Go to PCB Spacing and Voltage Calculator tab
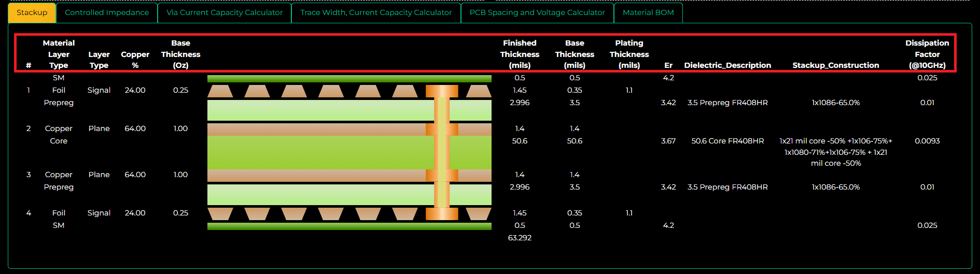This screenshot has height=274, width=980. click(x=537, y=12)
